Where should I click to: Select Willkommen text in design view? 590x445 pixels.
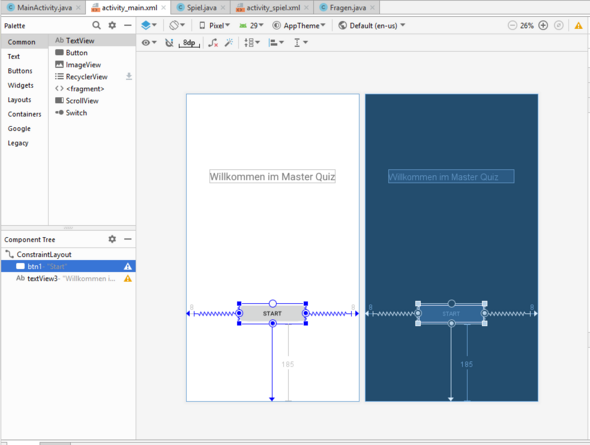coord(272,176)
